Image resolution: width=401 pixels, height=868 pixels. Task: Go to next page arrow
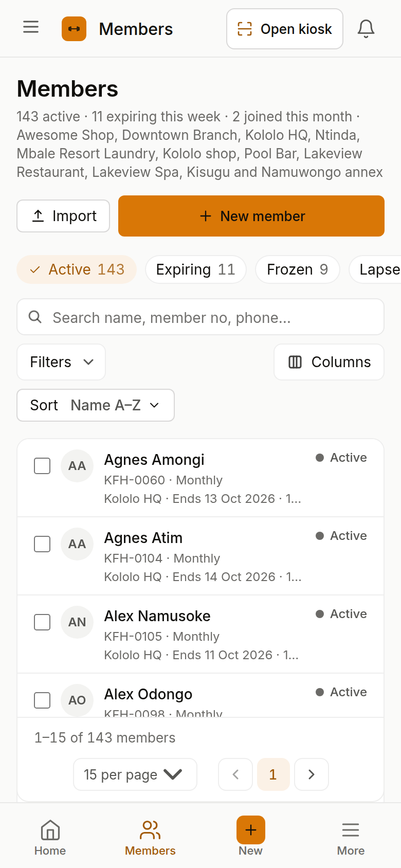[x=312, y=774]
